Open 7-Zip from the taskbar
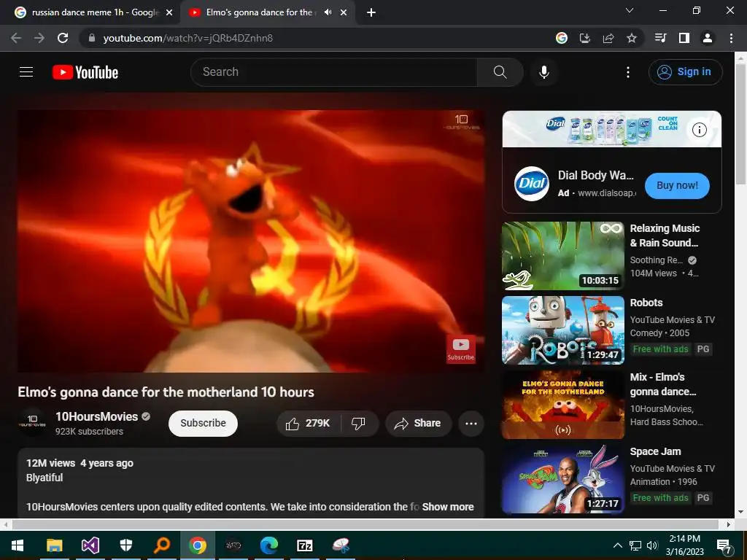Screen dimensions: 747x560 click(304, 545)
